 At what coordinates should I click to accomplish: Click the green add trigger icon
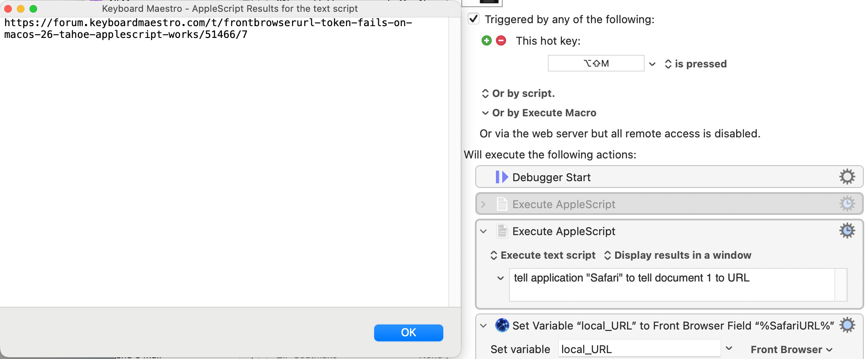(487, 40)
